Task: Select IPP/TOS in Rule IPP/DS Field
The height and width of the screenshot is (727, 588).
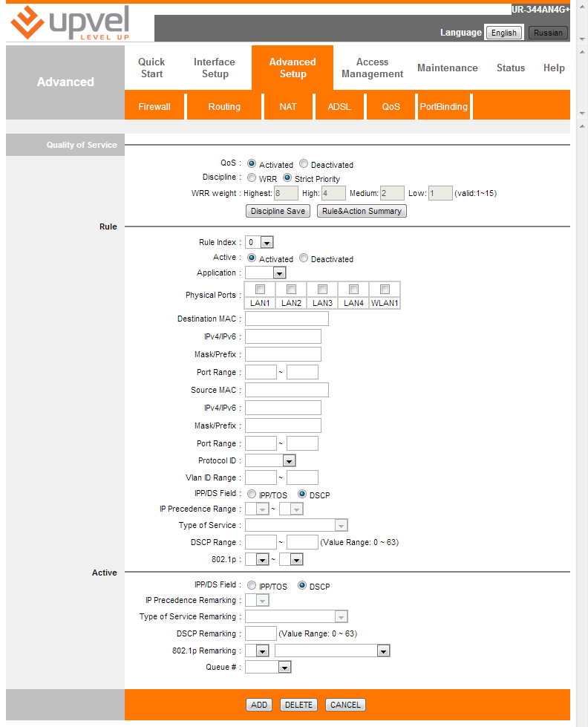Action: coord(252,494)
